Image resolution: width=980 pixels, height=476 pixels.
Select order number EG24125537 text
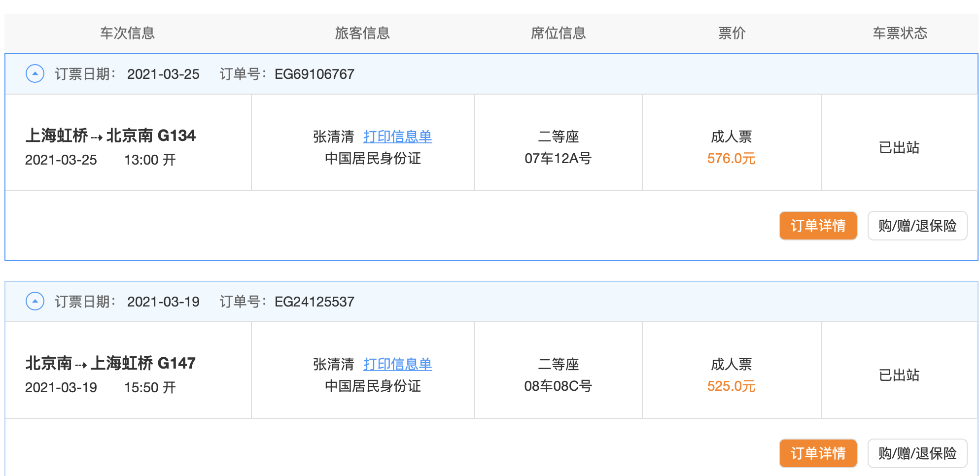pos(314,302)
